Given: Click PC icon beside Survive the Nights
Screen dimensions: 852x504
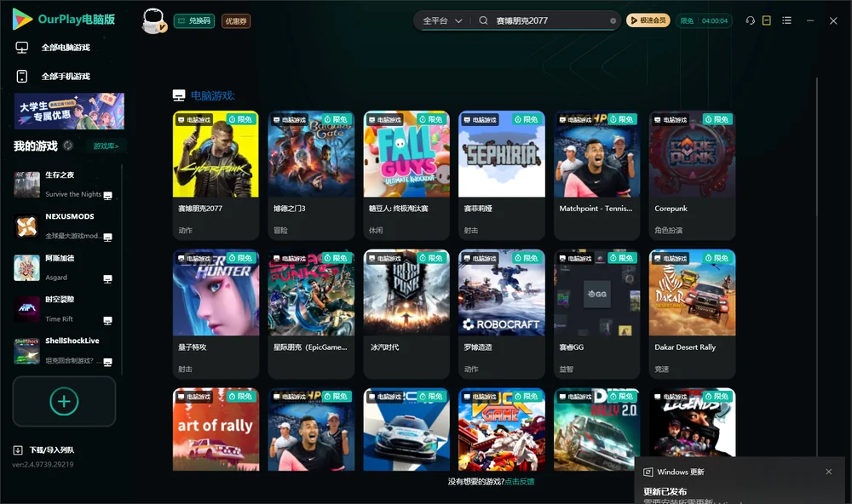Looking at the screenshot, I should click(107, 196).
